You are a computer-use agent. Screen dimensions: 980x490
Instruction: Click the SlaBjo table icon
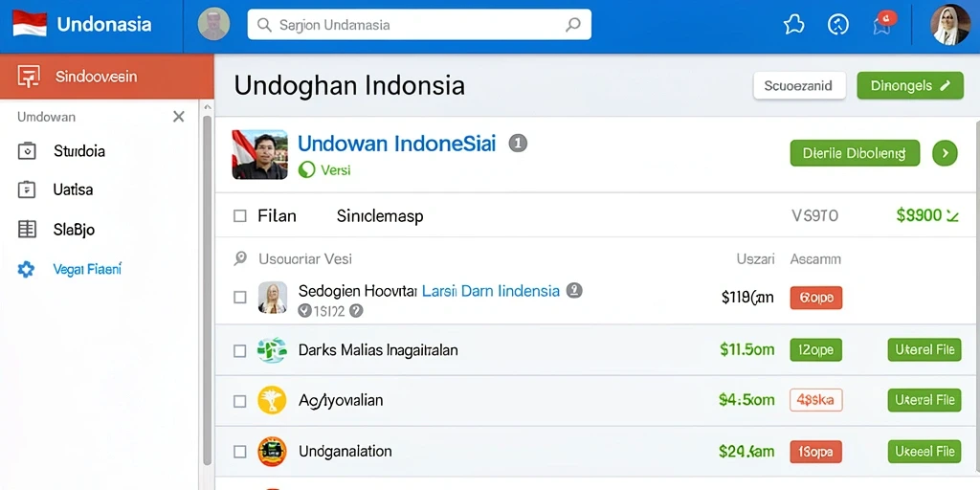point(27,230)
